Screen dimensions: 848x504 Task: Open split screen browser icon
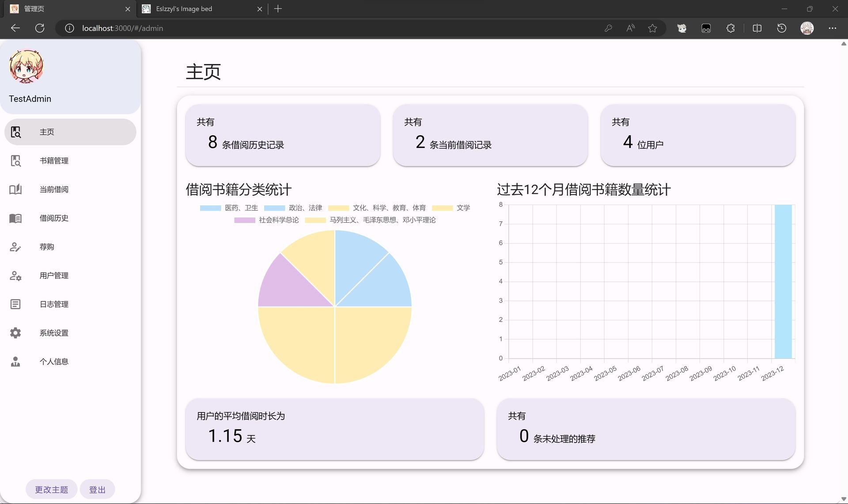pos(757,28)
